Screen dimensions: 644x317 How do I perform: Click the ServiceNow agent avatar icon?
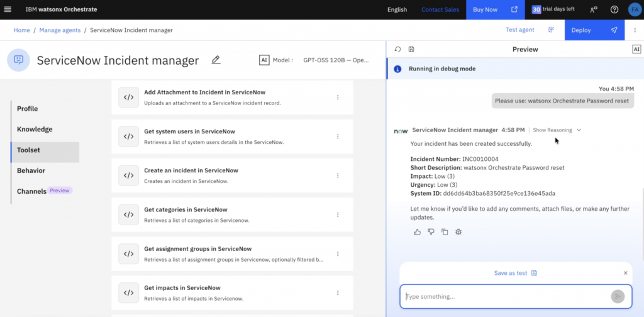401,131
